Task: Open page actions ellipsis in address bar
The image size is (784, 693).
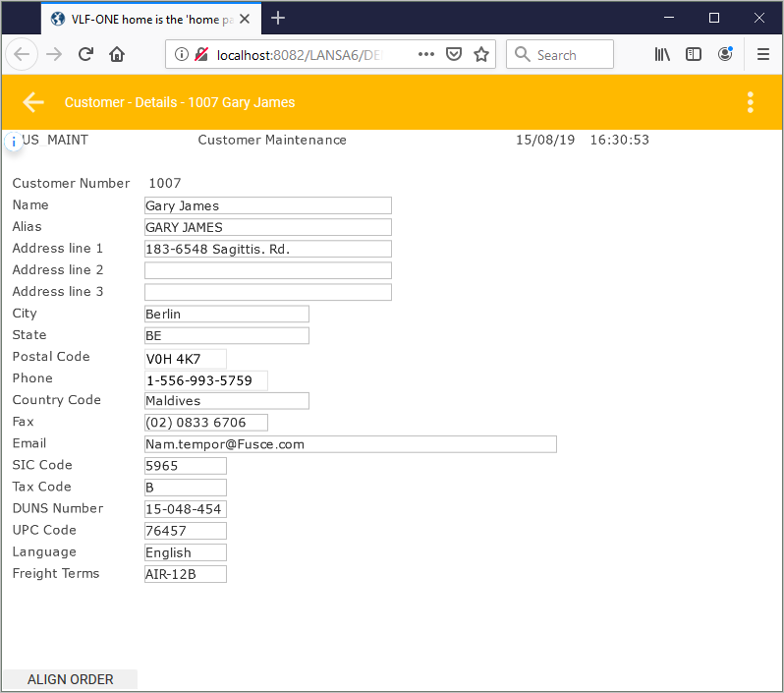Action: coord(425,55)
